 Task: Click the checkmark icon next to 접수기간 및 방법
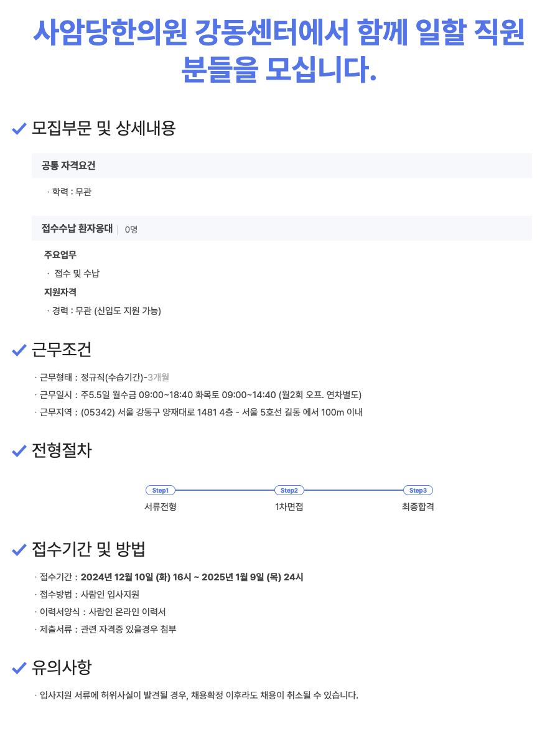[19, 550]
